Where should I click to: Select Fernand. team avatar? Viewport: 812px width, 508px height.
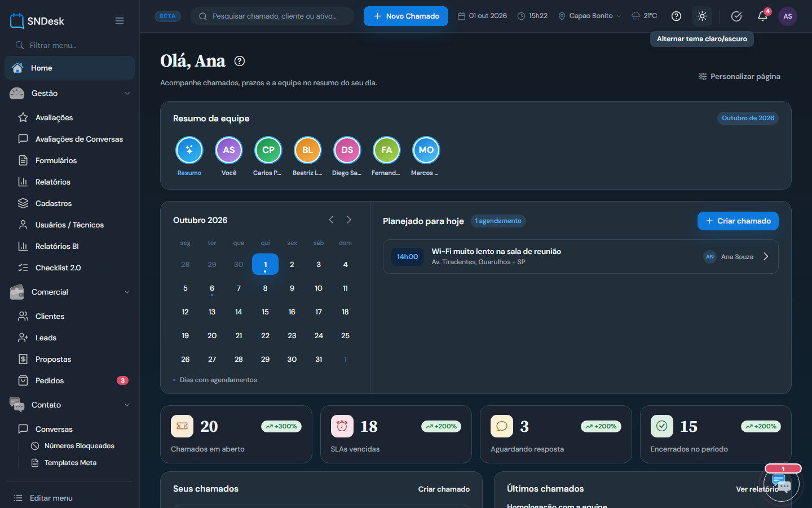click(387, 150)
